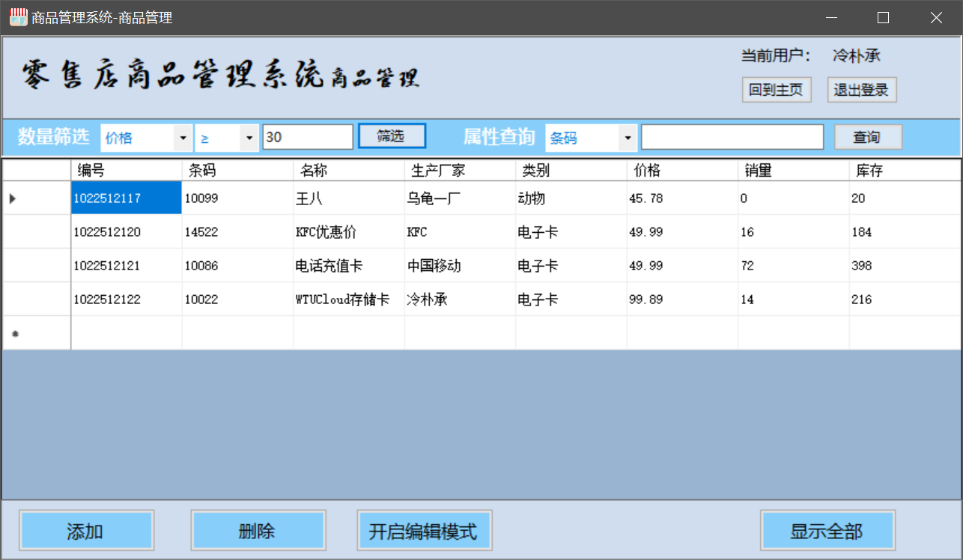Screen dimensions: 963x560
Task: Click the 49.99 price in KFC优惠价 row
Action: click(x=683, y=232)
